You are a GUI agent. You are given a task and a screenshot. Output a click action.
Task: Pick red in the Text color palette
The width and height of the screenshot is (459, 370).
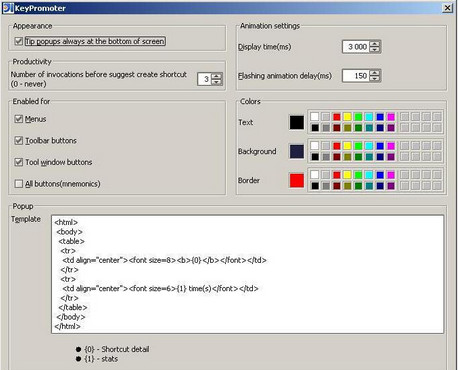tap(337, 117)
